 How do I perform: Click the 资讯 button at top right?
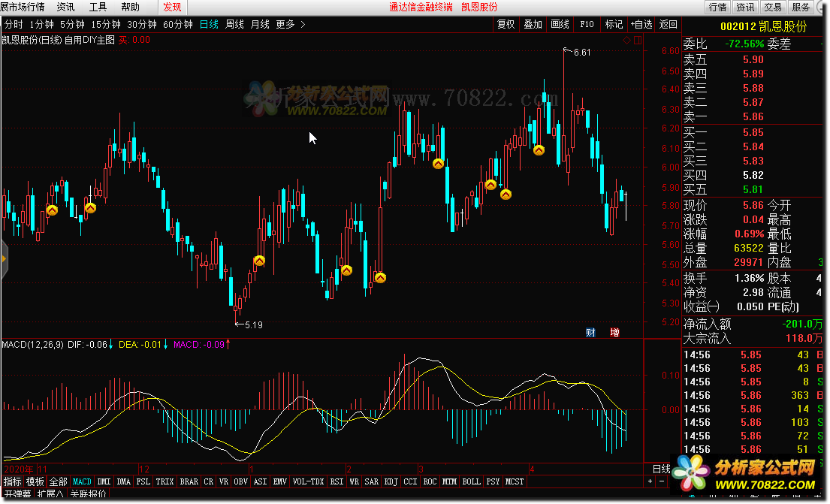pyautogui.click(x=745, y=7)
